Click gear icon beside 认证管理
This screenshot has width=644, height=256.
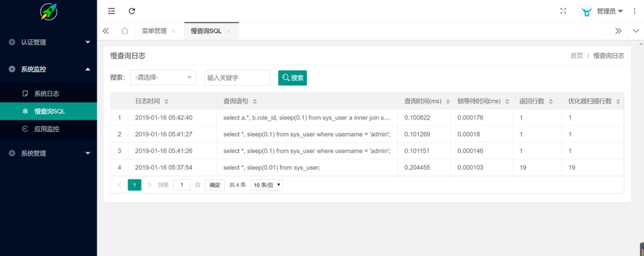[12, 42]
